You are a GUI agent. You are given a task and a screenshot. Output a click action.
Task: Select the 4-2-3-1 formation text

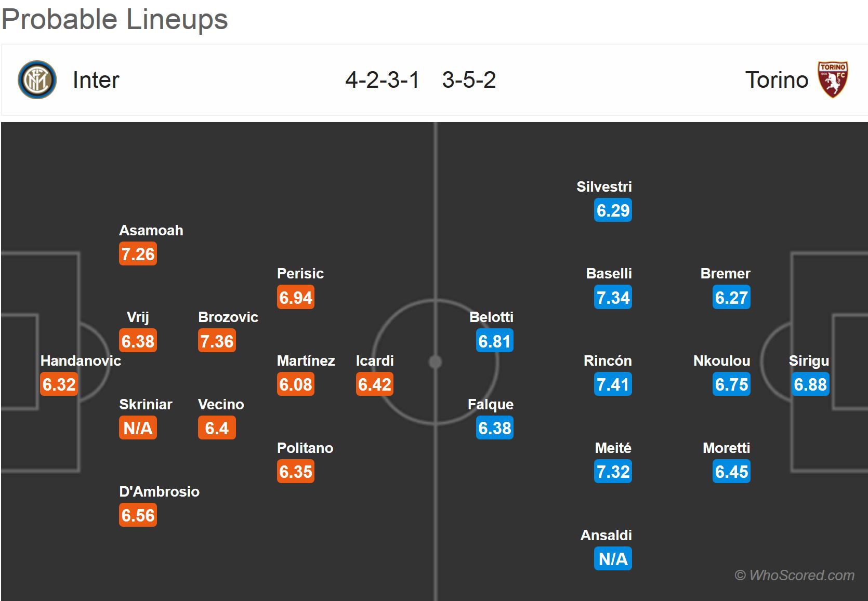(382, 80)
